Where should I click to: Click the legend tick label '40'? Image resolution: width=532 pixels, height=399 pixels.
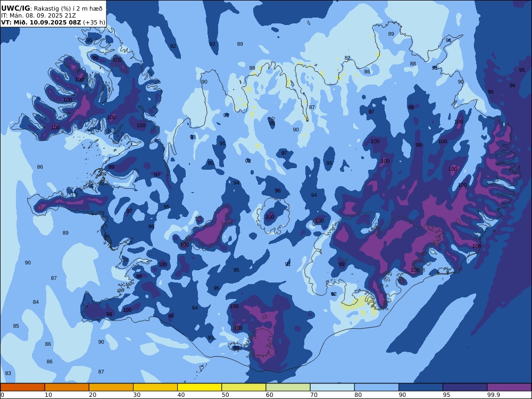tap(181, 395)
